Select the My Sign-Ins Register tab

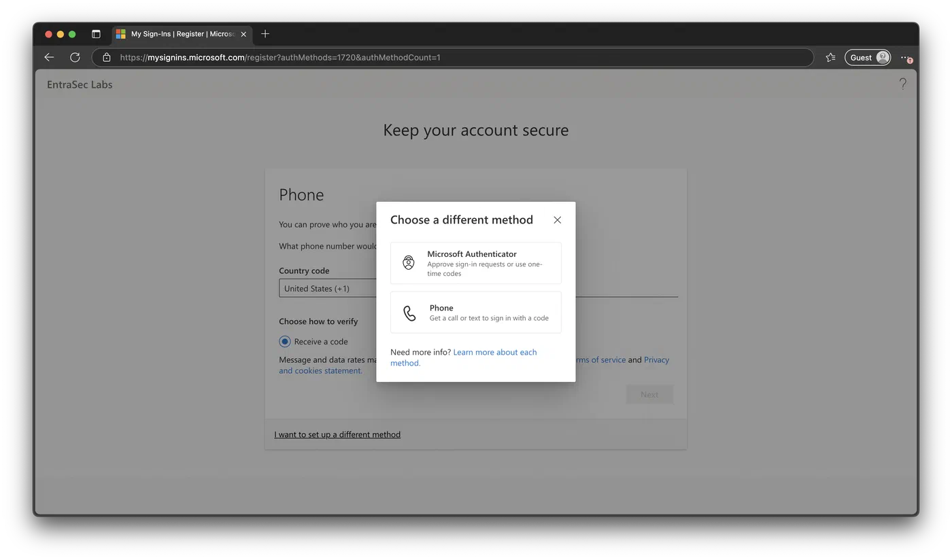(182, 34)
